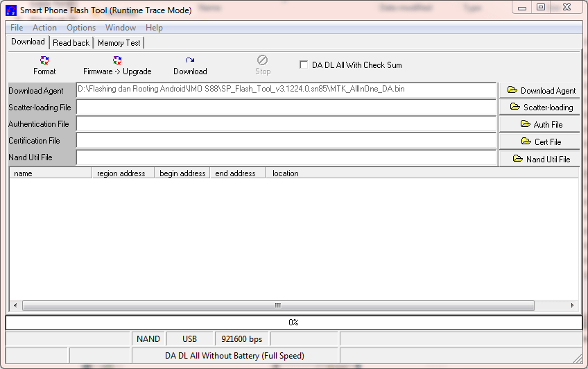Click DA DL All Without Battery status text
The image size is (588, 369).
coord(235,356)
